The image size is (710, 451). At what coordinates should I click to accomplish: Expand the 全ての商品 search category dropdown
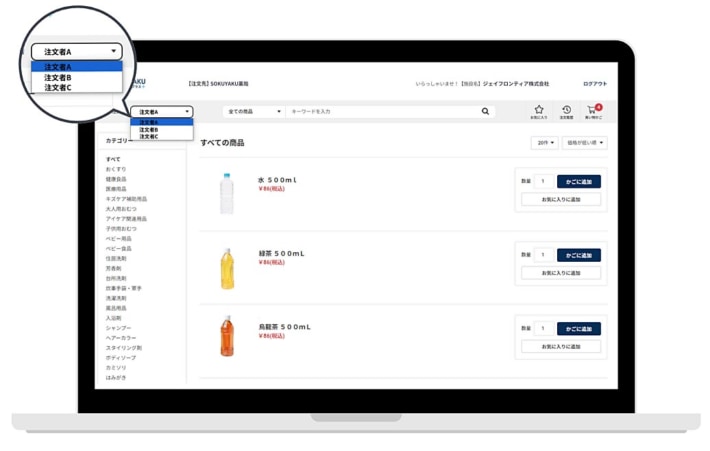pyautogui.click(x=254, y=111)
